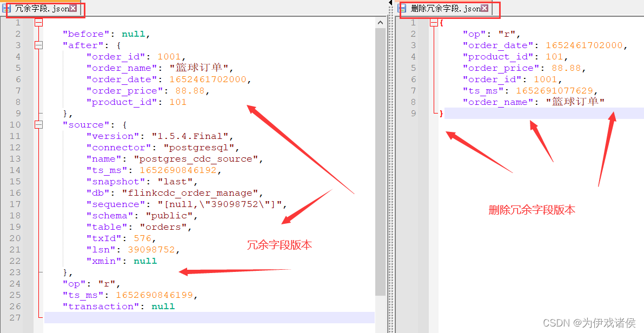Image resolution: width=644 pixels, height=333 pixels.
Task: Click the left pane scroll-up arrow
Action: [x=380, y=23]
